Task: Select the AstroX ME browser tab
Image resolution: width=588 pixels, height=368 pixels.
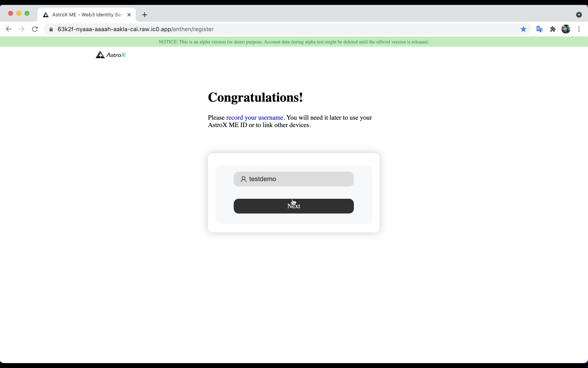Action: 87,15
